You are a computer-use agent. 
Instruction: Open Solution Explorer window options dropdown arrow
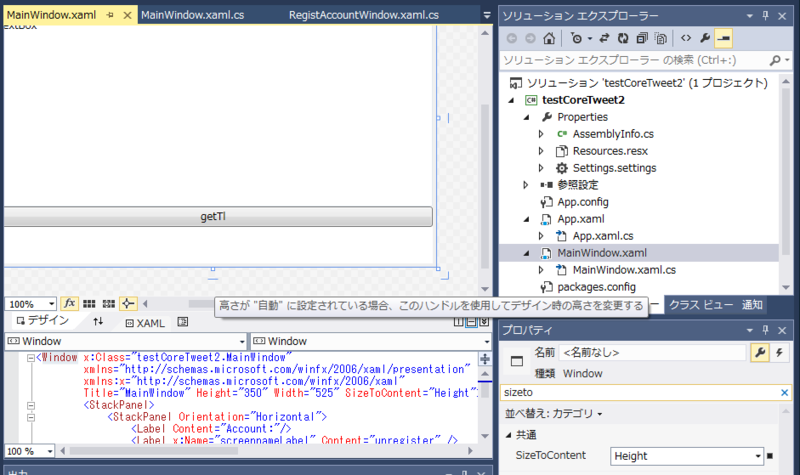[x=749, y=16]
